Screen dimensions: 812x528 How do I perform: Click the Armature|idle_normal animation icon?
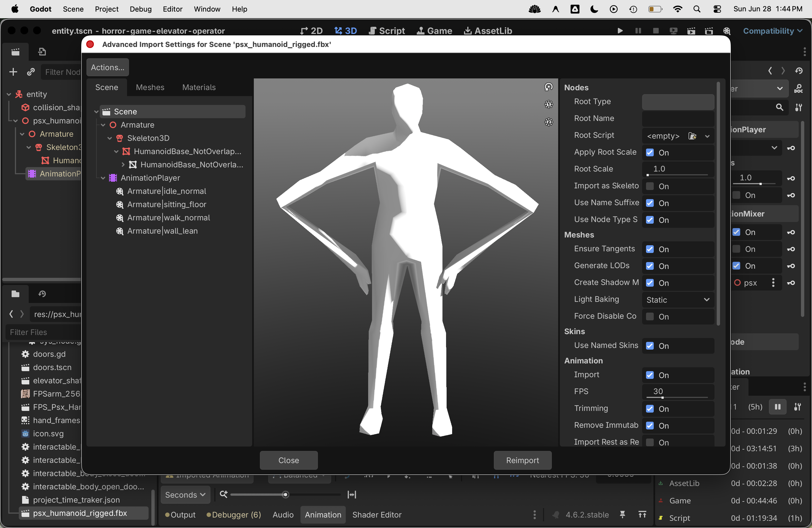(x=119, y=191)
